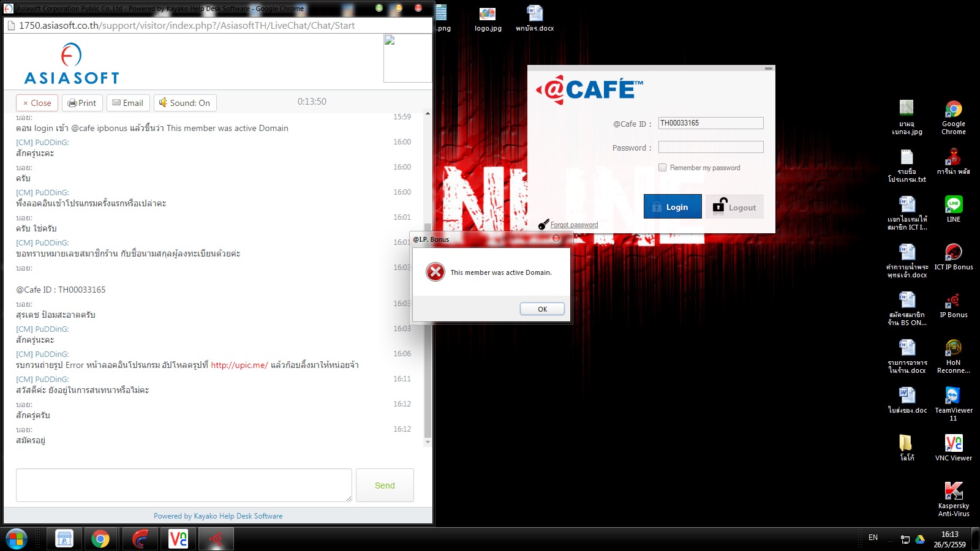Switch to VNC Viewer in the taskbar

(178, 539)
